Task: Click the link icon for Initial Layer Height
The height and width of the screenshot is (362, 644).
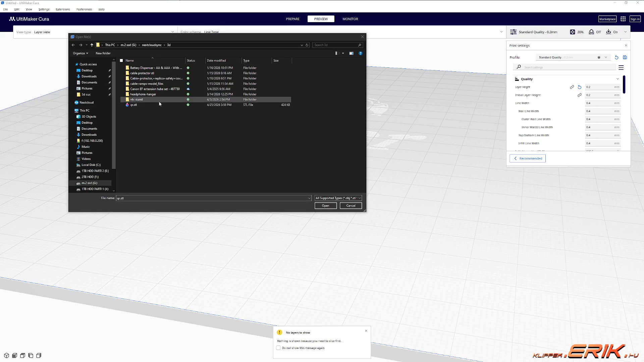Action: (579, 95)
